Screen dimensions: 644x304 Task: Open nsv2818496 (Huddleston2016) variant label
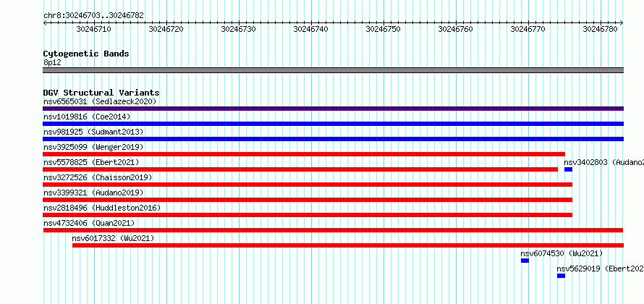pyautogui.click(x=102, y=208)
